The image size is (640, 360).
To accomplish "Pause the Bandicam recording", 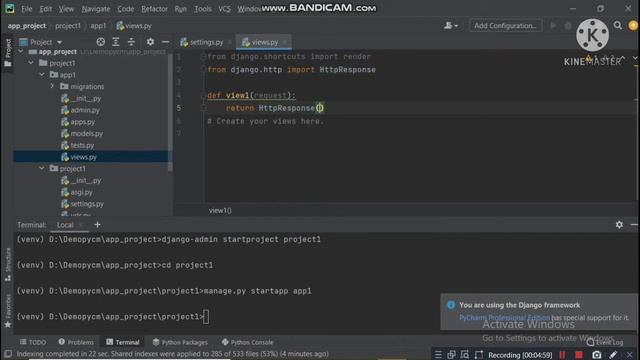I will (562, 355).
